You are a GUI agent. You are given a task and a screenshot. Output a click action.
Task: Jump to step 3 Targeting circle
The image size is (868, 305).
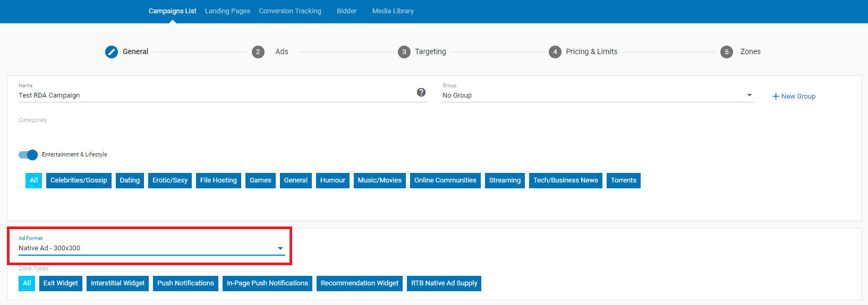[404, 51]
